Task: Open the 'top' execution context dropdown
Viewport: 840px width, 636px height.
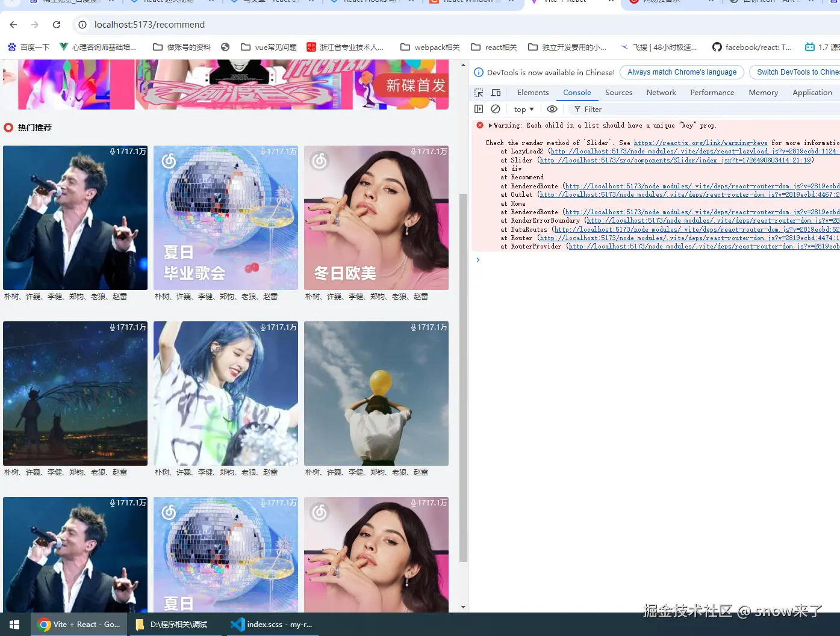Action: click(523, 109)
